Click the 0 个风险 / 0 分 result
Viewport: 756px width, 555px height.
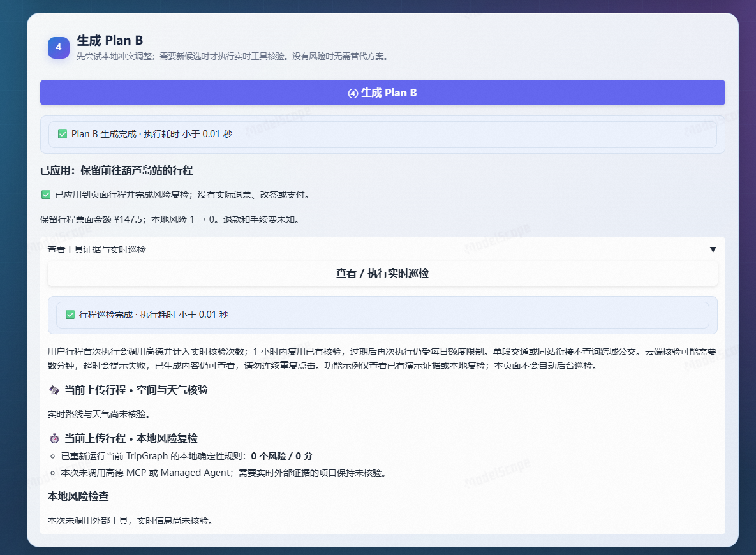click(x=281, y=456)
